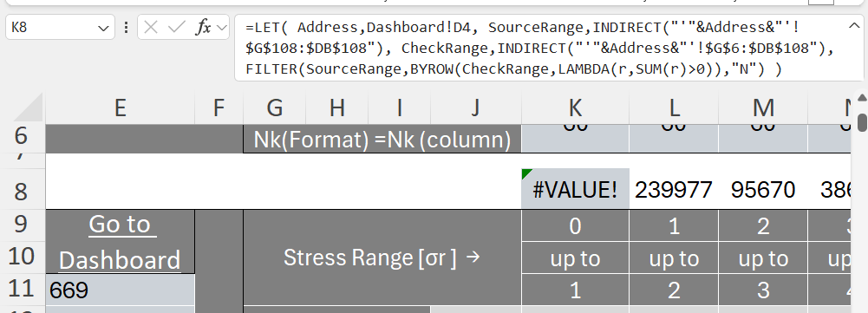868x313 pixels.
Task: Click inside the LET formula text
Action: [539, 49]
